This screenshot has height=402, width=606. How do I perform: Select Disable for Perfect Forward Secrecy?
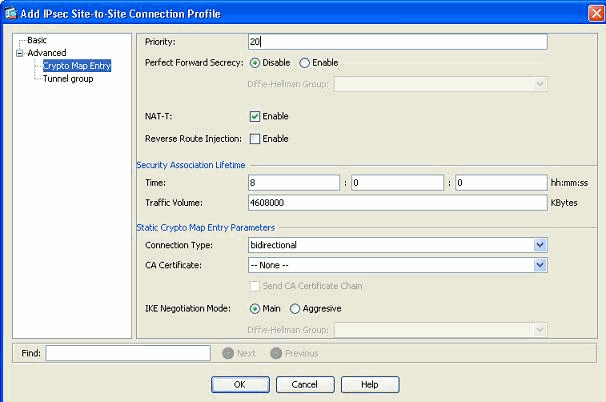255,62
